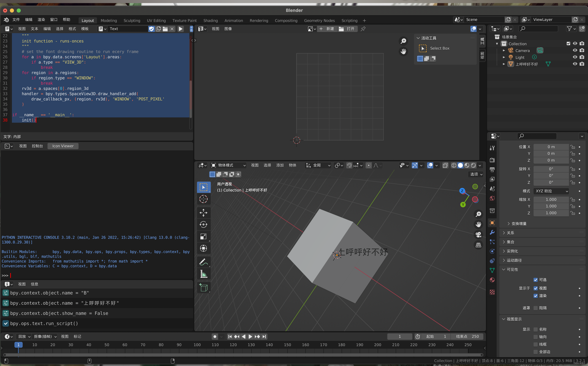
Task: Click the Run Script play button
Action: [181, 29]
